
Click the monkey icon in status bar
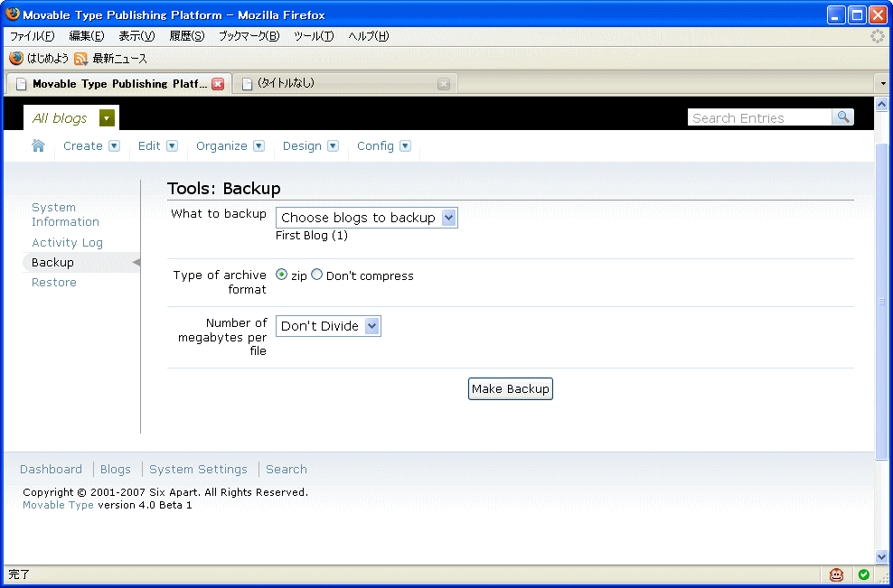pyautogui.click(x=836, y=574)
